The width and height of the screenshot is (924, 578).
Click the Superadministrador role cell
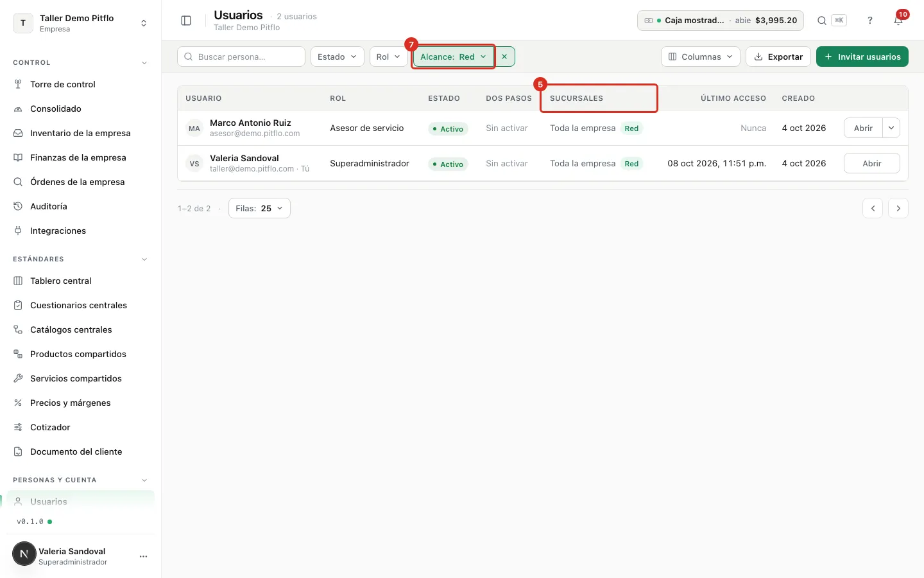(x=370, y=163)
